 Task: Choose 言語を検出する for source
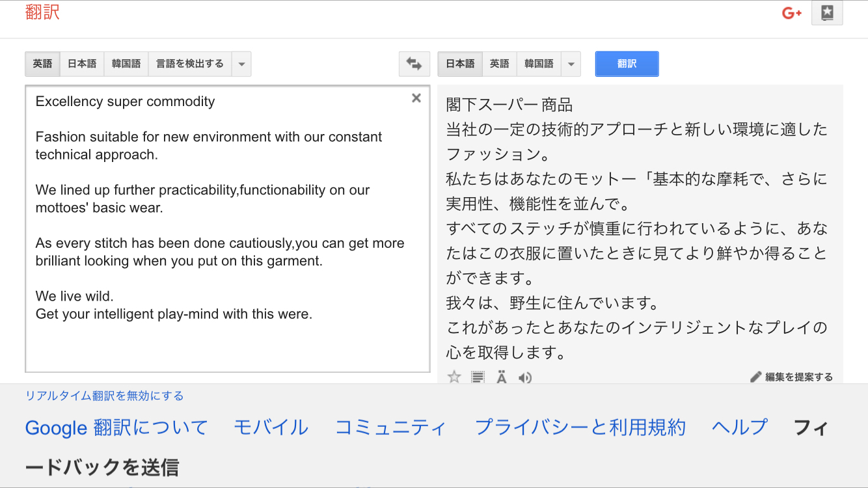[190, 64]
